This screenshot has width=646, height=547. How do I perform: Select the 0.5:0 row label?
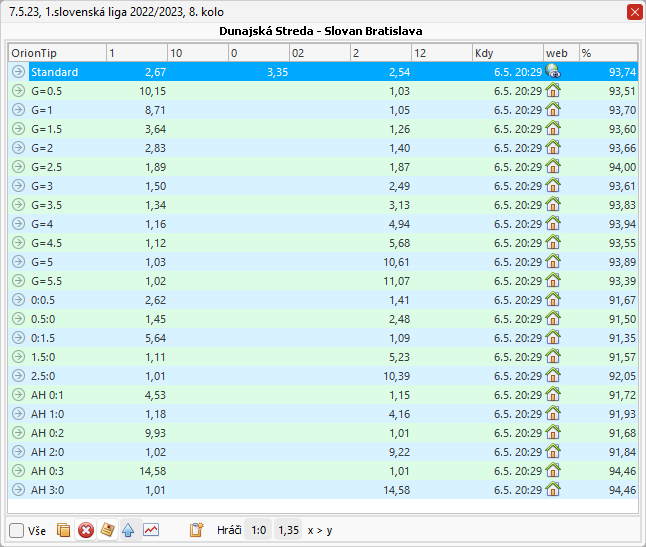43,319
